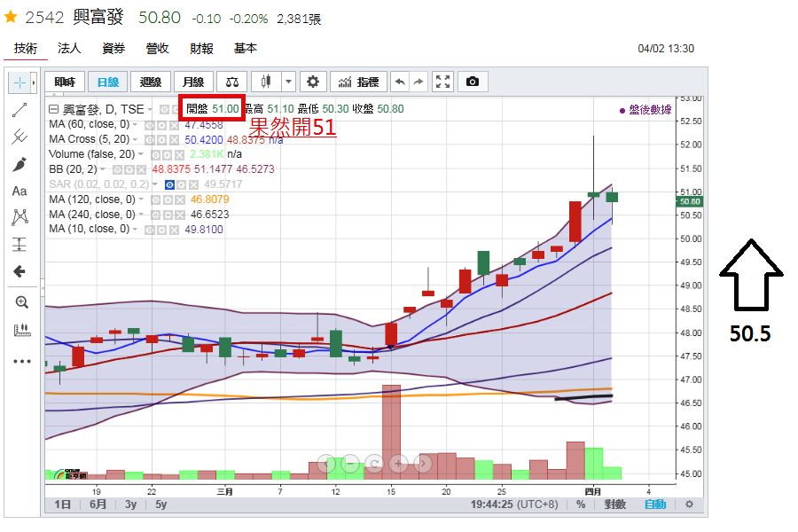Open dropdown arrow for SAR indicator
798x532 pixels.
[x=154, y=184]
